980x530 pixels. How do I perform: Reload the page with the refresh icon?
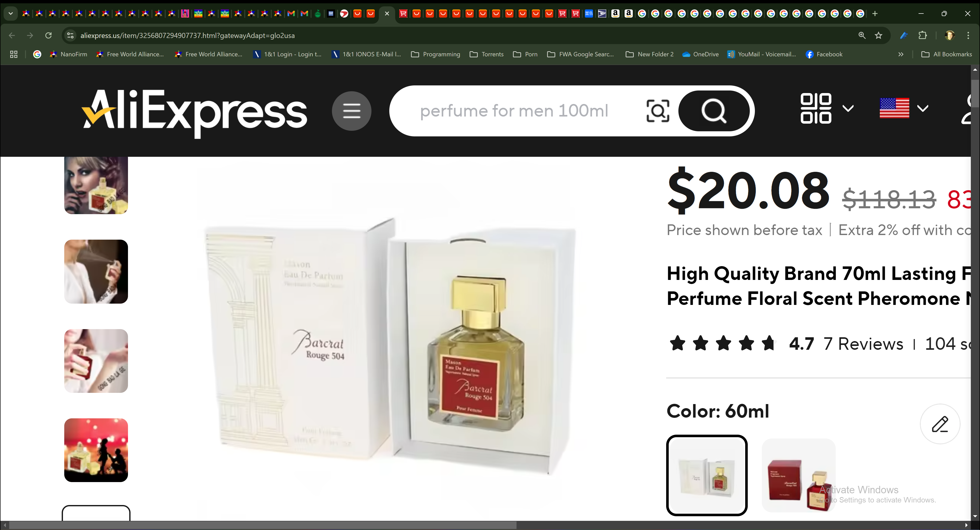tap(48, 35)
